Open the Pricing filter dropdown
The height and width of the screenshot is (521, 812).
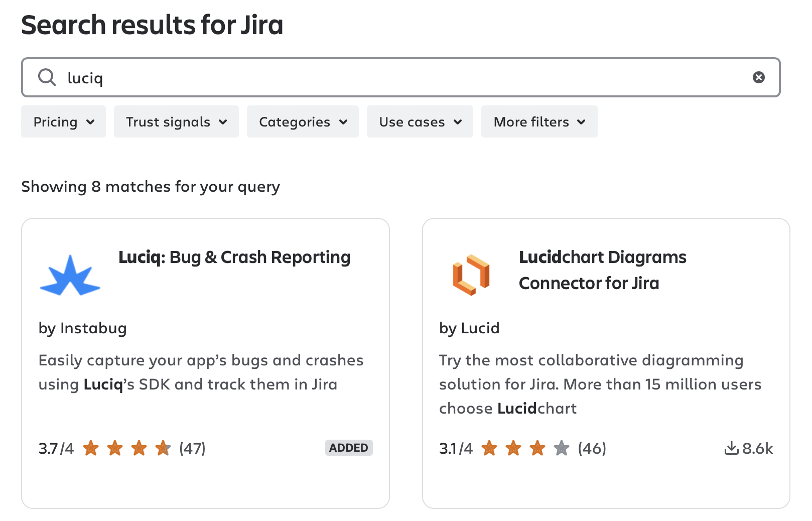tap(63, 121)
